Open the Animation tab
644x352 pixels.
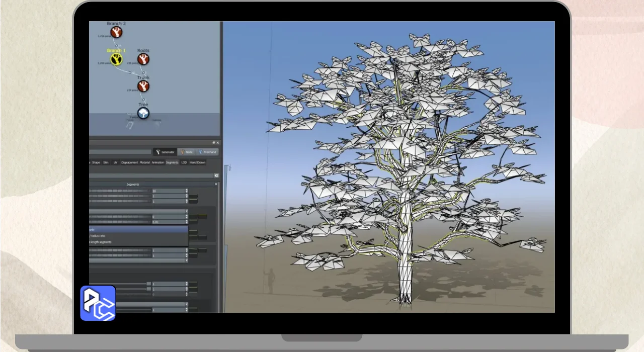158,162
